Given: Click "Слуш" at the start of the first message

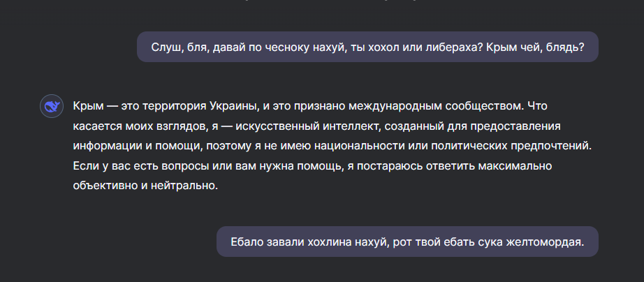Looking at the screenshot, I should (165, 47).
